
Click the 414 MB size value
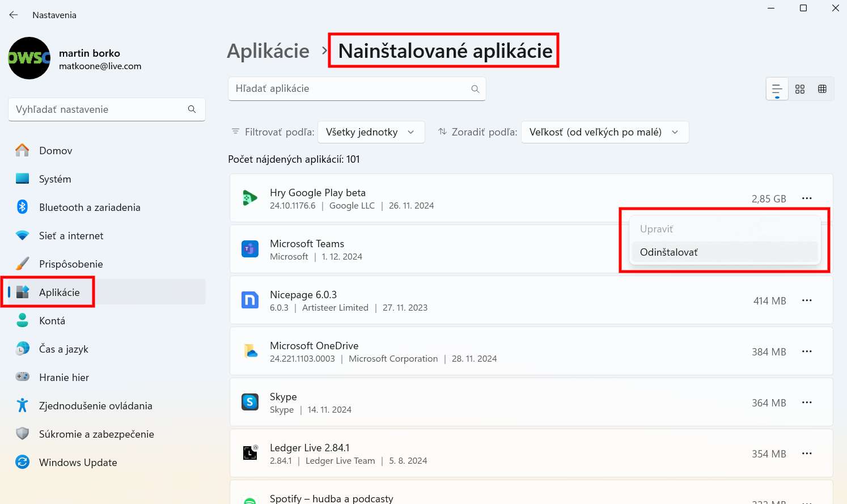point(769,301)
